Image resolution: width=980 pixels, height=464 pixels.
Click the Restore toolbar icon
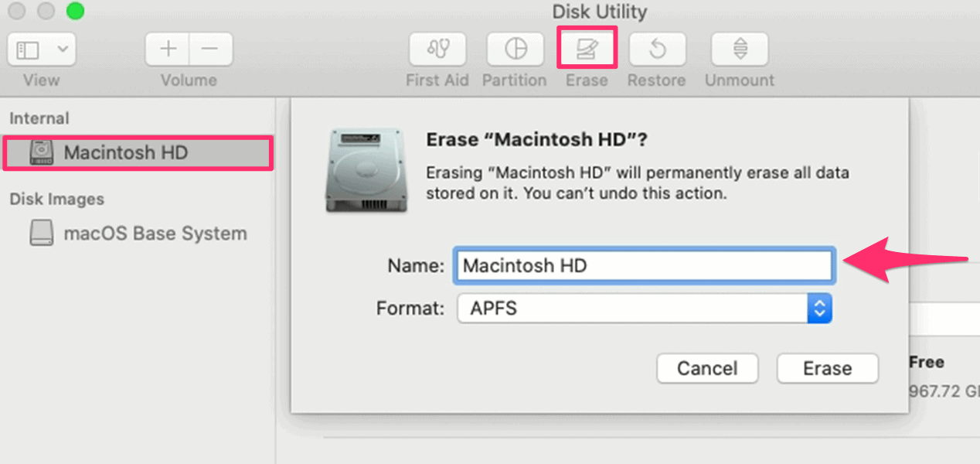[657, 49]
